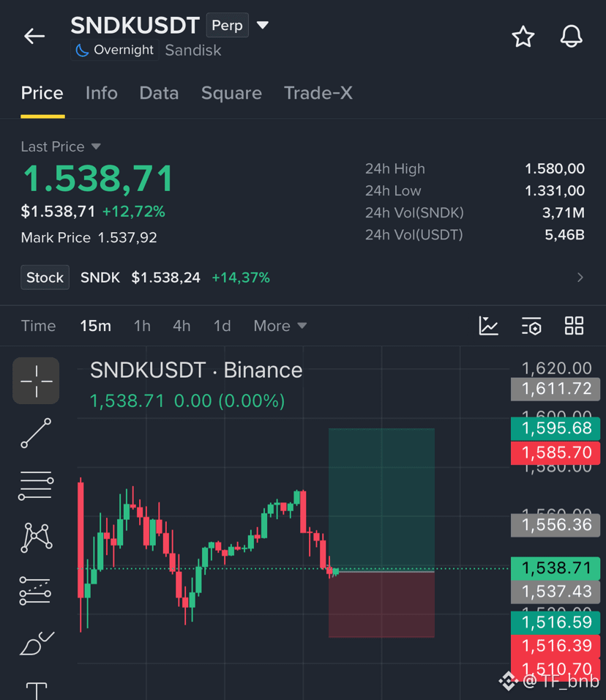Click the 1,556.36 gray price label
606x700 pixels.
(x=555, y=525)
